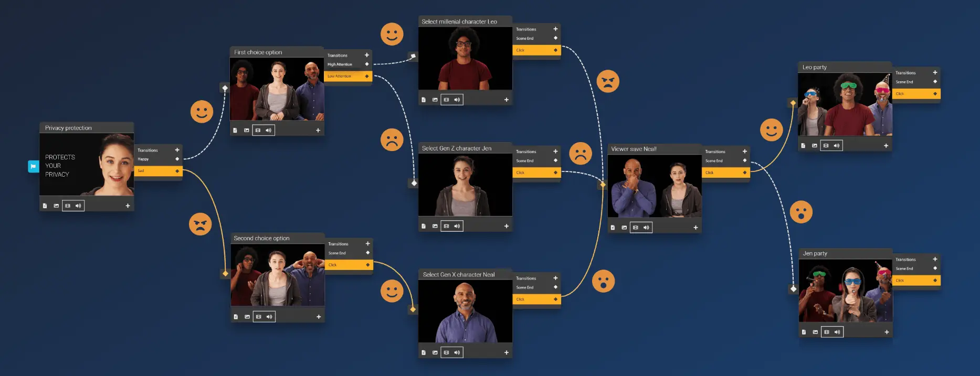This screenshot has width=980, height=376.
Task: Open document icon on Second choice option node
Action: pos(236,317)
